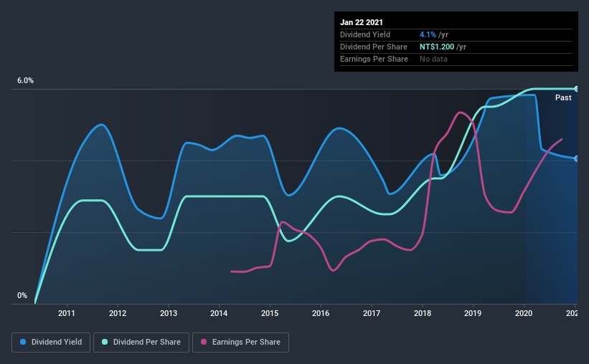Select the 2018 x-axis label

point(423,313)
